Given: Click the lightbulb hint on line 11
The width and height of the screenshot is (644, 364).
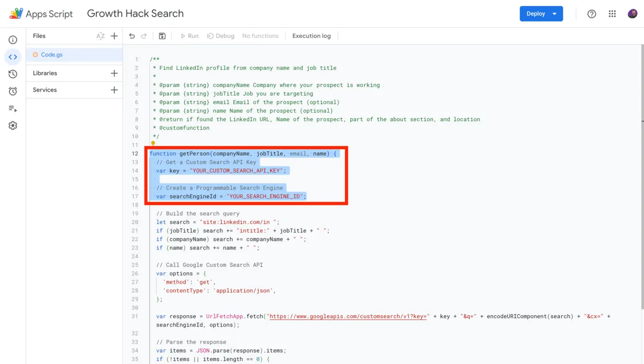Looking at the screenshot, I should (153, 144).
